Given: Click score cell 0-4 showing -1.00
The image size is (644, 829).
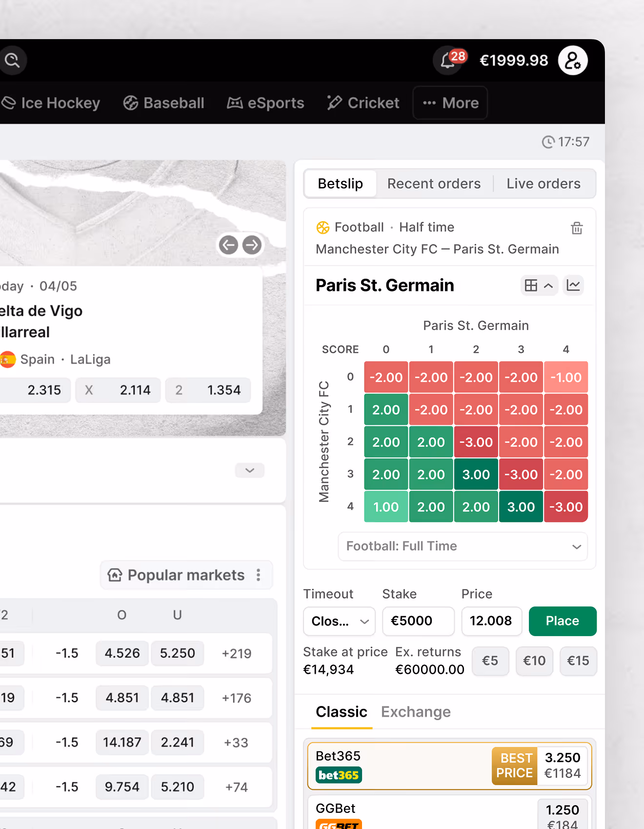Looking at the screenshot, I should (x=566, y=377).
